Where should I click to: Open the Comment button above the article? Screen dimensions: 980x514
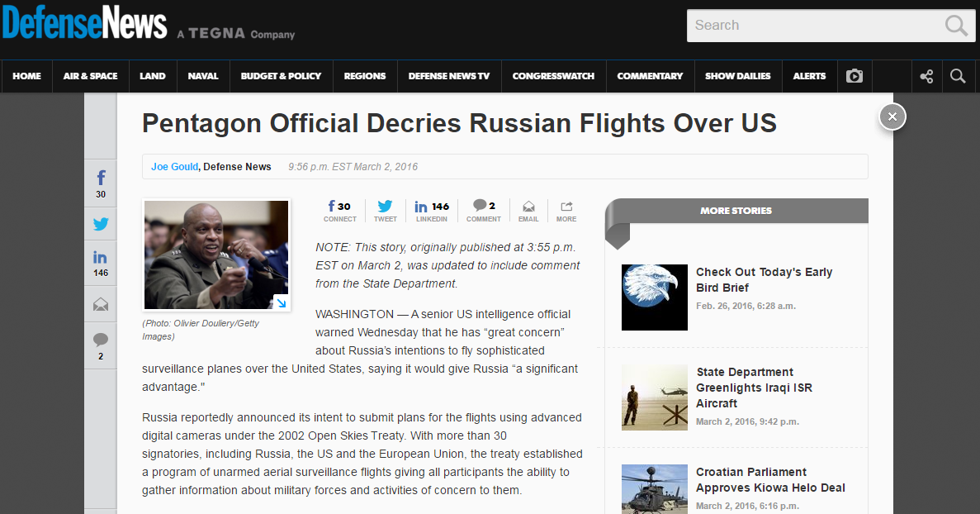pos(484,211)
